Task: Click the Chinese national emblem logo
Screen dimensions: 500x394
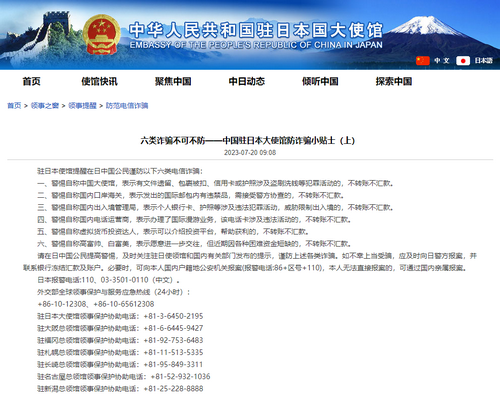Action: click(101, 34)
